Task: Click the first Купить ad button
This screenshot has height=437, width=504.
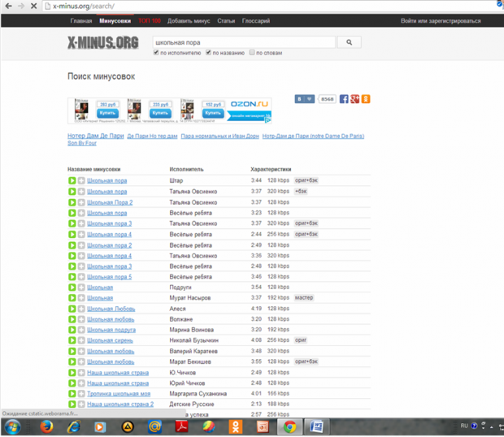Action: 107,113
